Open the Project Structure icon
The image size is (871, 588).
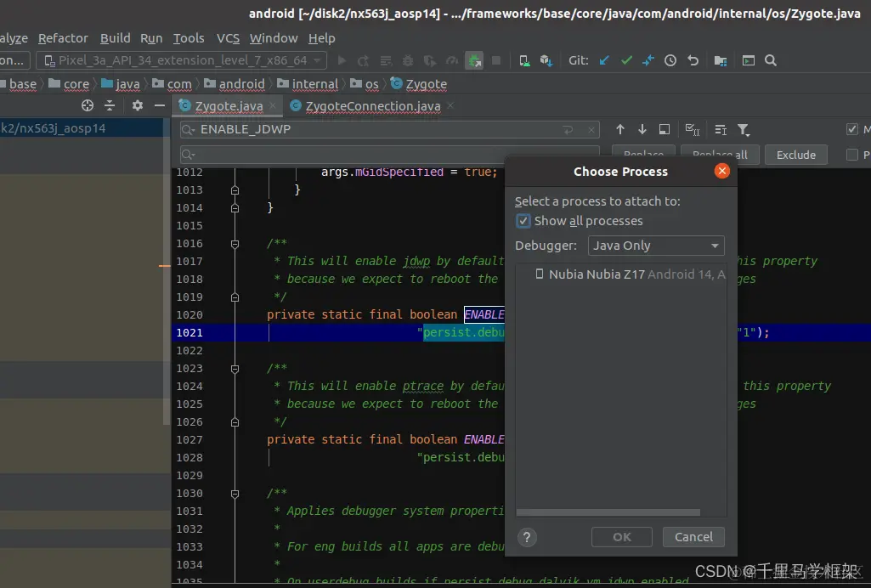click(x=721, y=60)
